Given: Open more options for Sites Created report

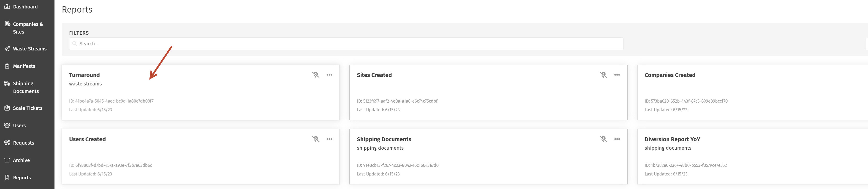Looking at the screenshot, I should pyautogui.click(x=617, y=75).
